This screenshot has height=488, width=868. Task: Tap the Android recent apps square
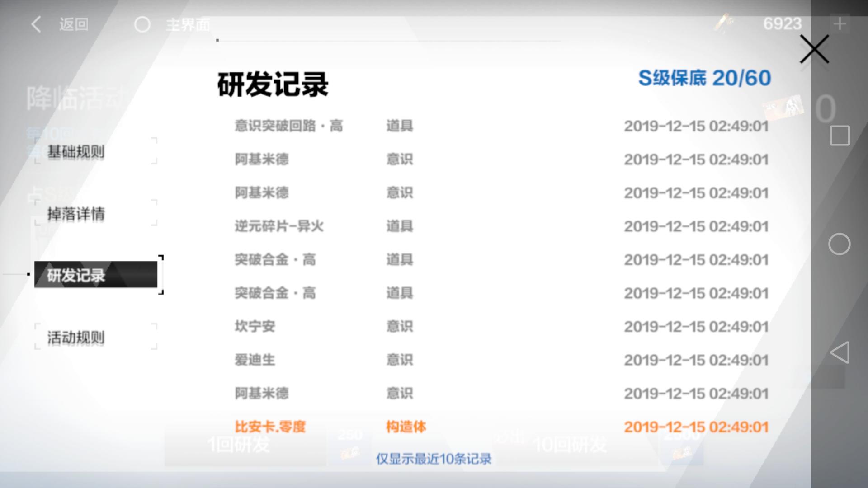point(840,136)
